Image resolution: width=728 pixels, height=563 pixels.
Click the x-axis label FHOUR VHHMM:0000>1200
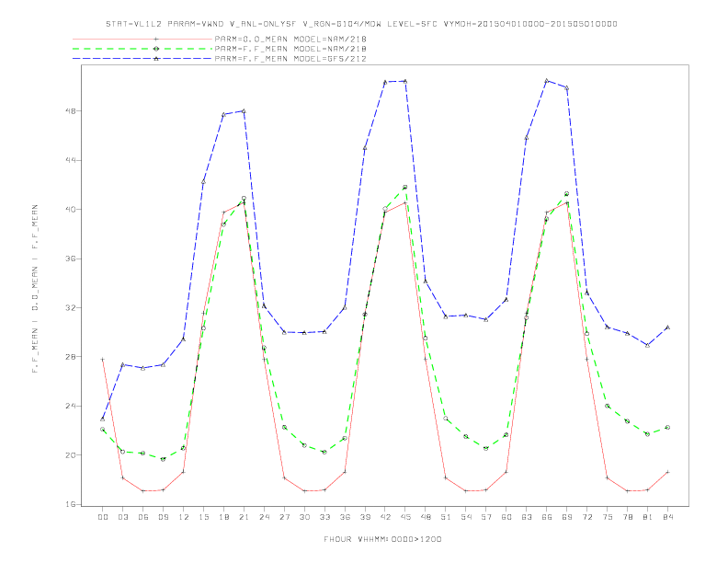382,539
